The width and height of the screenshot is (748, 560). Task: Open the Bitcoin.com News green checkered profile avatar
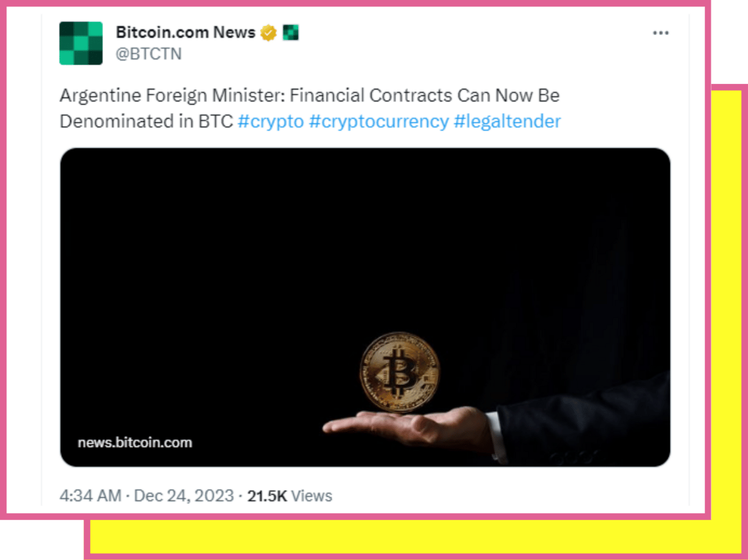pos(81,43)
